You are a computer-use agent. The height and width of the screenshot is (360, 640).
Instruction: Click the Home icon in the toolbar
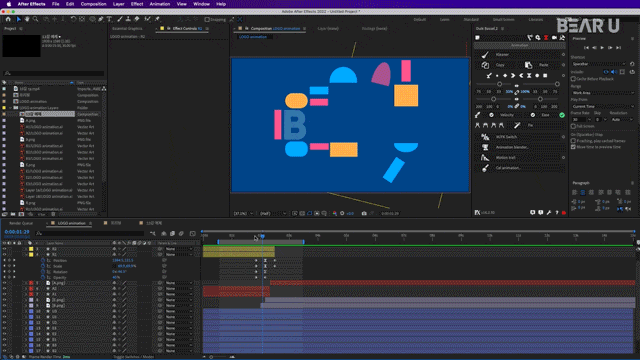click(x=8, y=19)
